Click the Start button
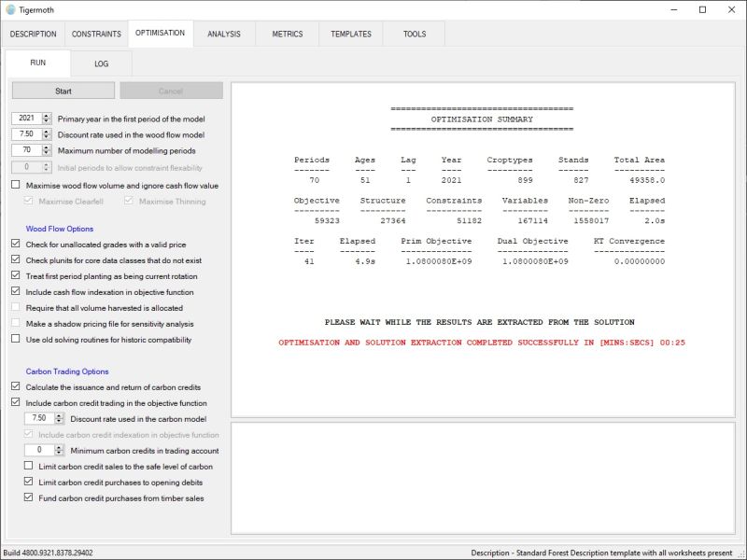Image resolution: width=747 pixels, height=560 pixels. point(63,91)
